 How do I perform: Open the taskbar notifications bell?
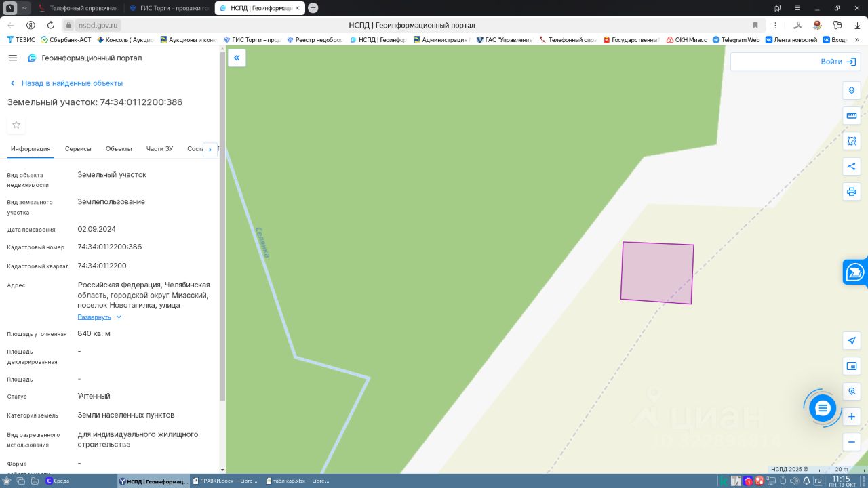(806, 481)
